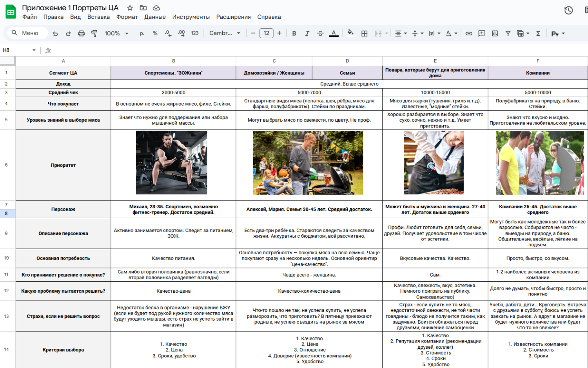Toggle strikethrough formatting
This screenshot has width=588, height=368.
(x=320, y=34)
